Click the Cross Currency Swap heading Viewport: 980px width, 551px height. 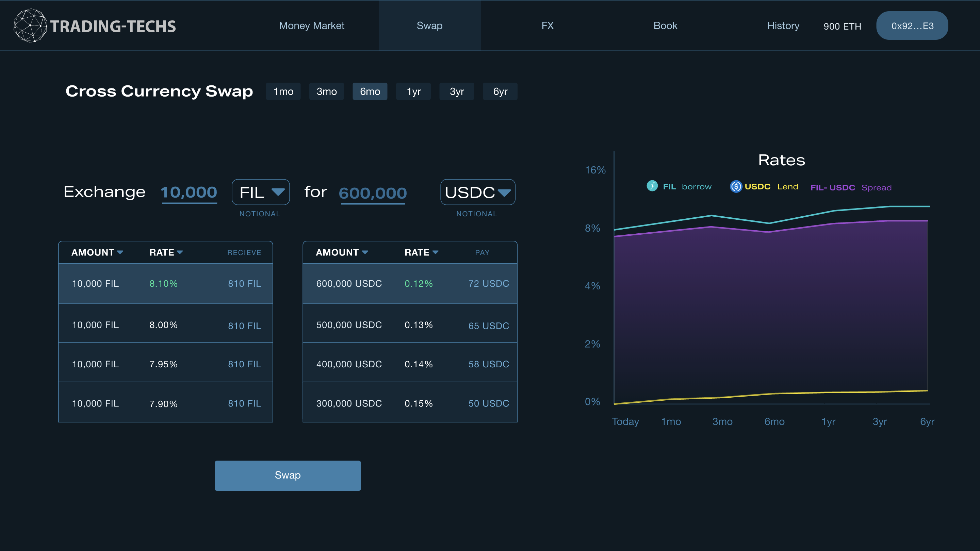(x=159, y=91)
